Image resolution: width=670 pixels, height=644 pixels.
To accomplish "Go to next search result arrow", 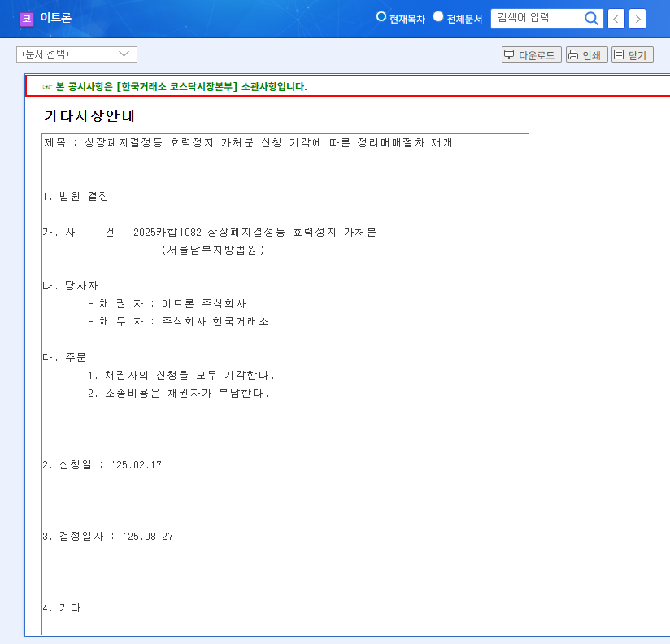I will [x=637, y=19].
